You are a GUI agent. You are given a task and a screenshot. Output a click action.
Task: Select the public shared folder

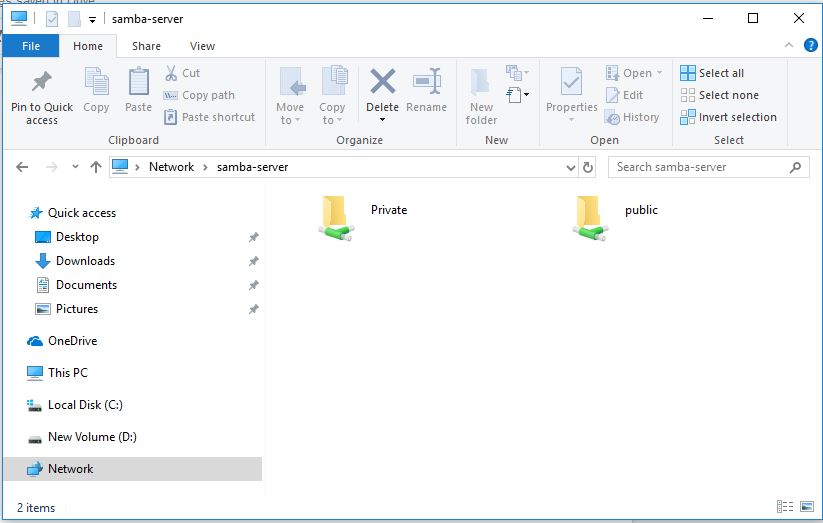(x=615, y=218)
